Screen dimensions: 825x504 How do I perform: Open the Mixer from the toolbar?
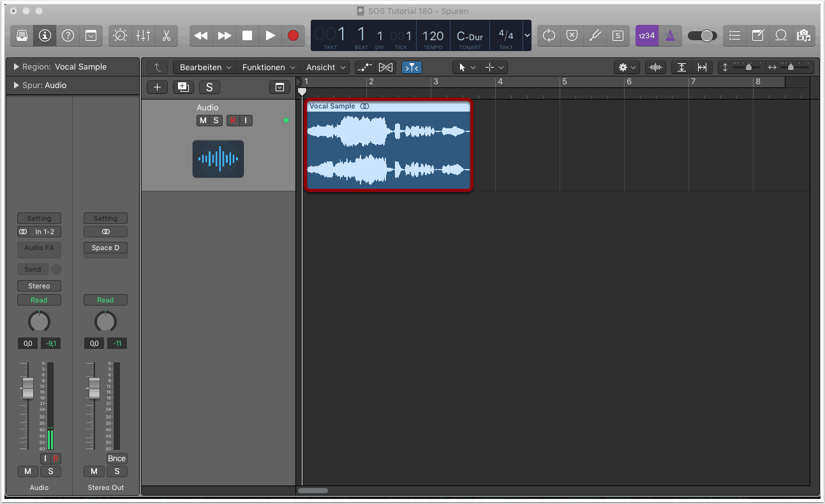pyautogui.click(x=143, y=36)
